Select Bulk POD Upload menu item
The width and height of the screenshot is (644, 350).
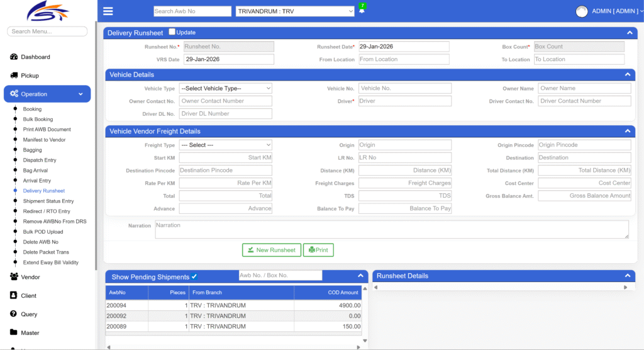coord(43,232)
